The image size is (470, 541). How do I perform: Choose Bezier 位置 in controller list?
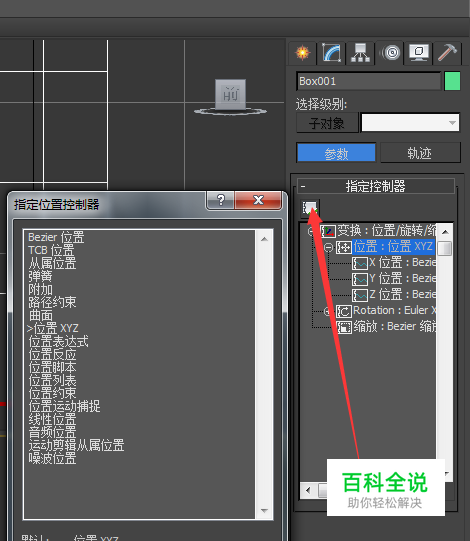coord(56,237)
